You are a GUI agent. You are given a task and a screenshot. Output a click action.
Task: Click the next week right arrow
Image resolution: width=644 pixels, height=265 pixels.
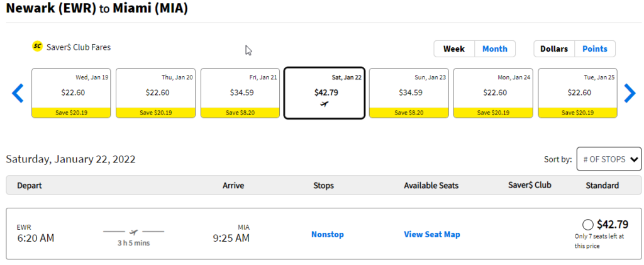click(630, 93)
